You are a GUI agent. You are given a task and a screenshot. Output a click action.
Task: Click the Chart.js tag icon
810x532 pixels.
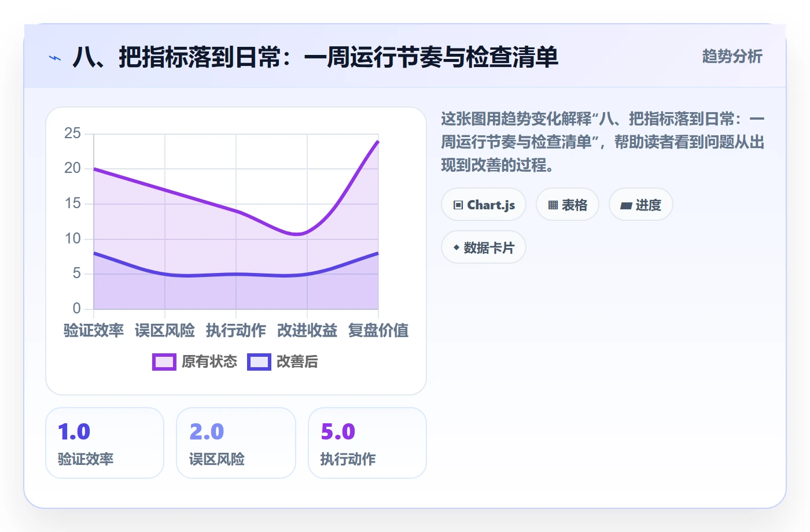[x=458, y=205]
